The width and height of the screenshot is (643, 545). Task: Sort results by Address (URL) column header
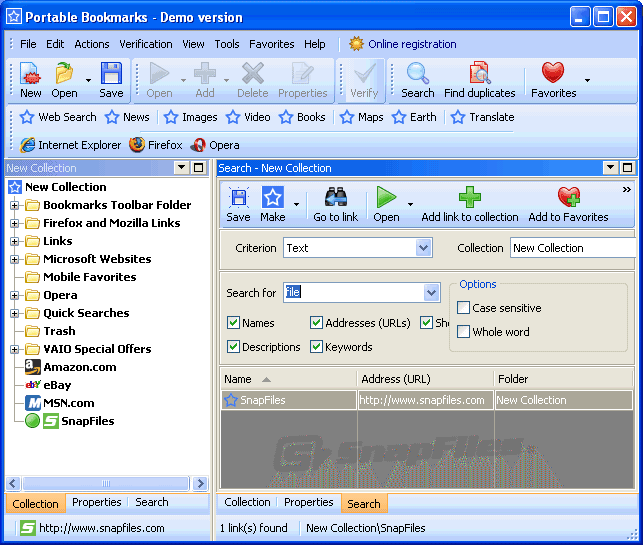[426, 379]
